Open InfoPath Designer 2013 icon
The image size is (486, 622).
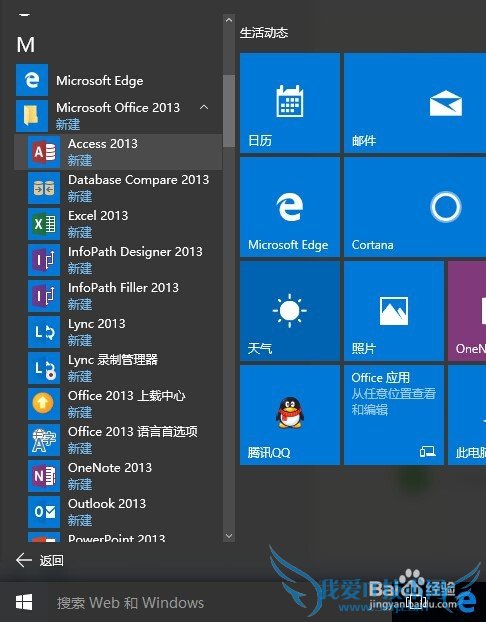44,260
